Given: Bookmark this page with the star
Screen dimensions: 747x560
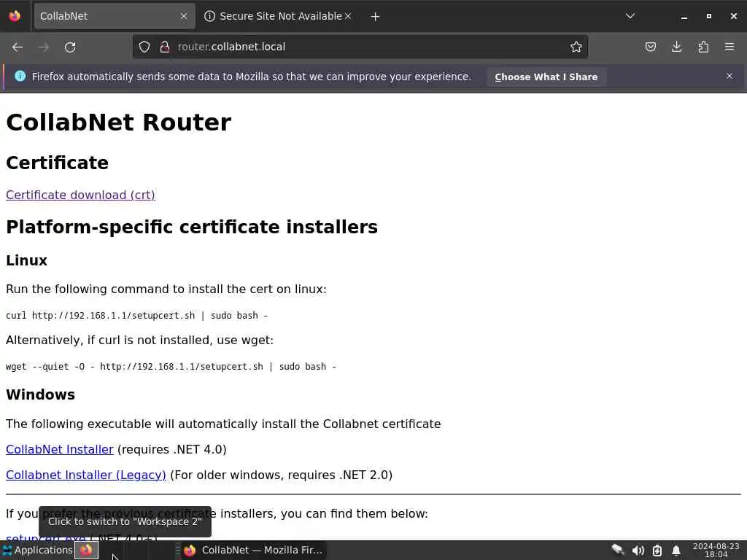Looking at the screenshot, I should tap(576, 47).
